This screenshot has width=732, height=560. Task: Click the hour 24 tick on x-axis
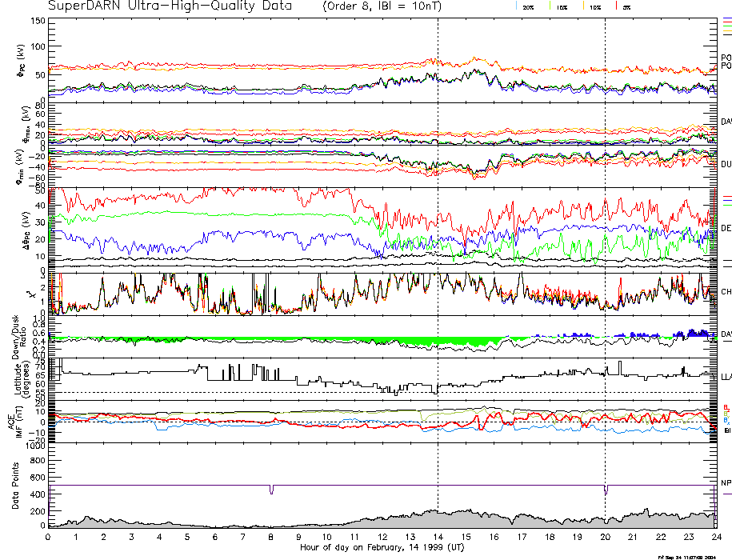coord(716,537)
